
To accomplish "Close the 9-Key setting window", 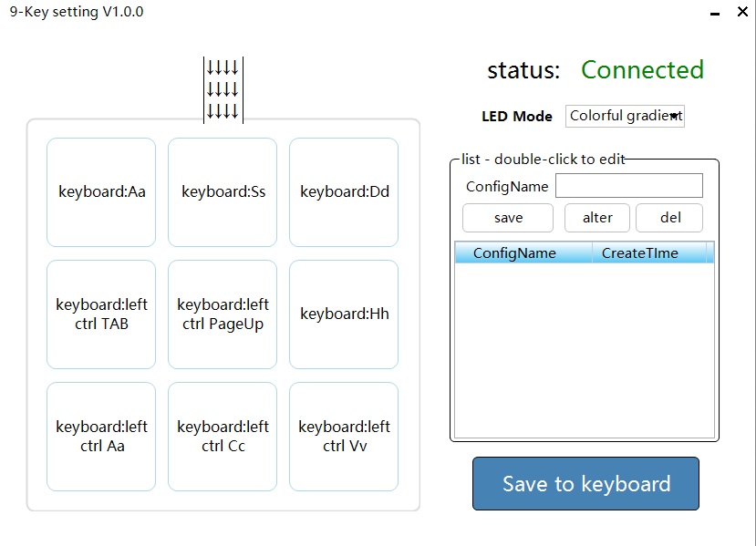I will tap(740, 13).
